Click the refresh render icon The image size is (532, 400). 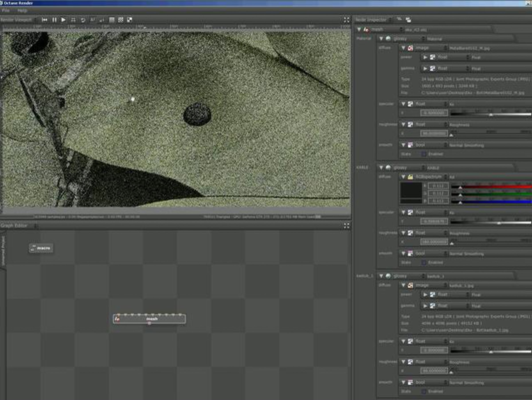pyautogui.click(x=83, y=20)
